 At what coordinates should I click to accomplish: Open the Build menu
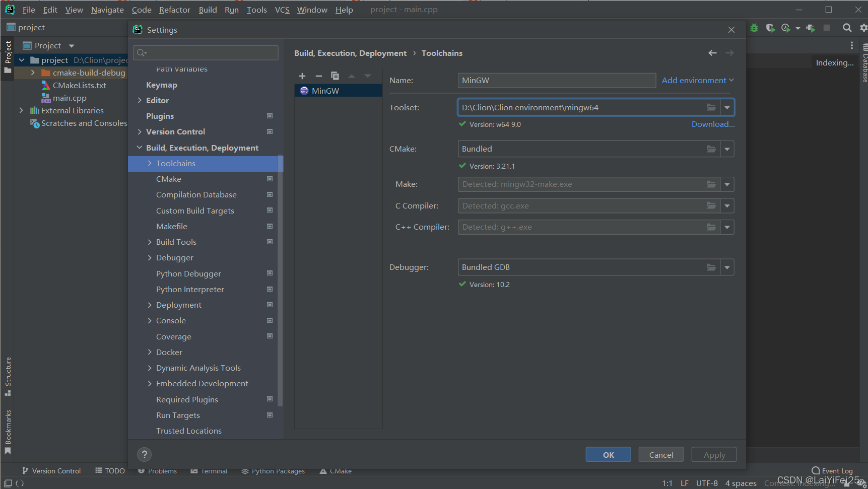[208, 10]
